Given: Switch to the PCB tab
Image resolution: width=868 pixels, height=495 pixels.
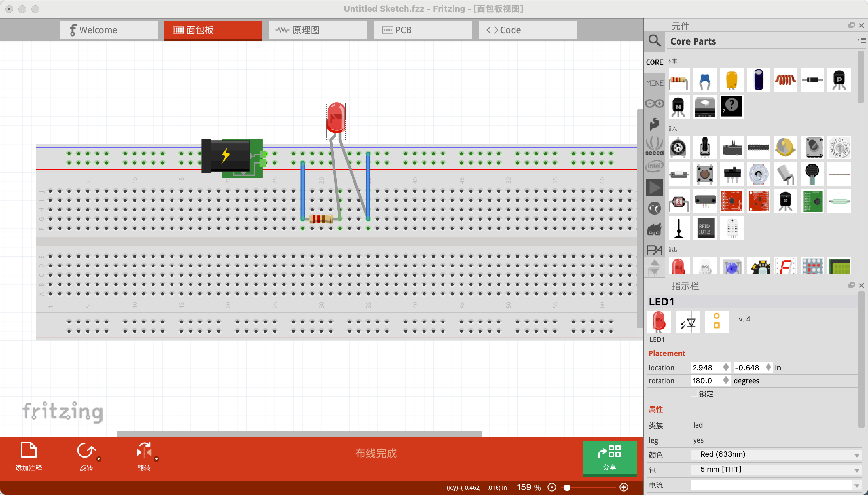Looking at the screenshot, I should pos(423,30).
